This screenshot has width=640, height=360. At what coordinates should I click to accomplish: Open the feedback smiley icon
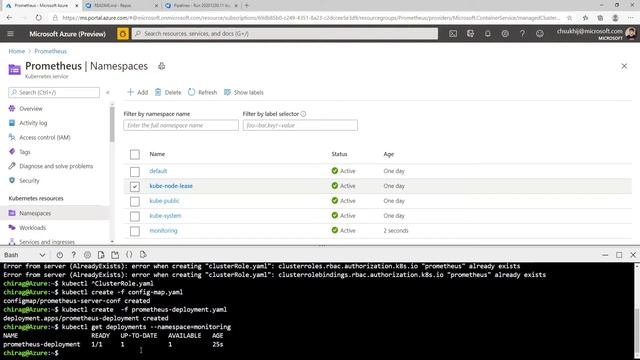(x=540, y=34)
